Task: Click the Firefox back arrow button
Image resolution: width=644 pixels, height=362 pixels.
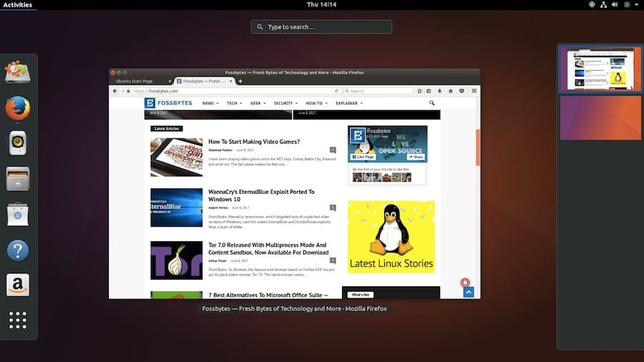Action: click(115, 91)
